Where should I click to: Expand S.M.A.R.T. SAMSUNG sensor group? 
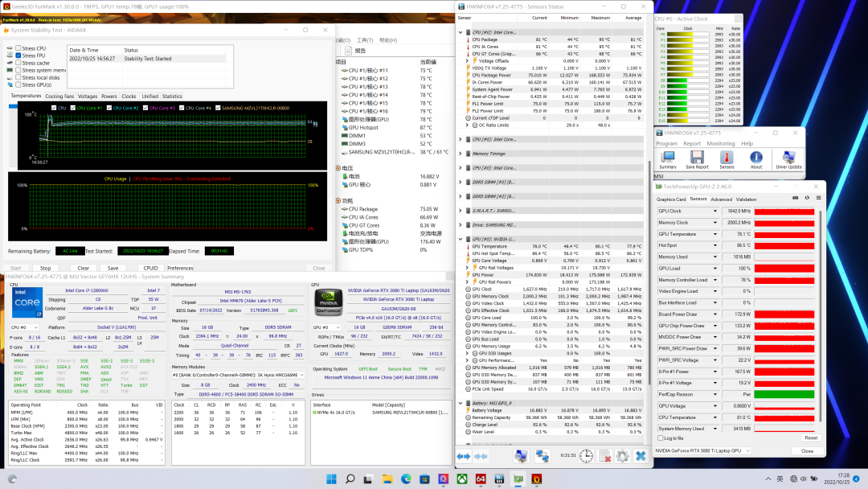460,211
